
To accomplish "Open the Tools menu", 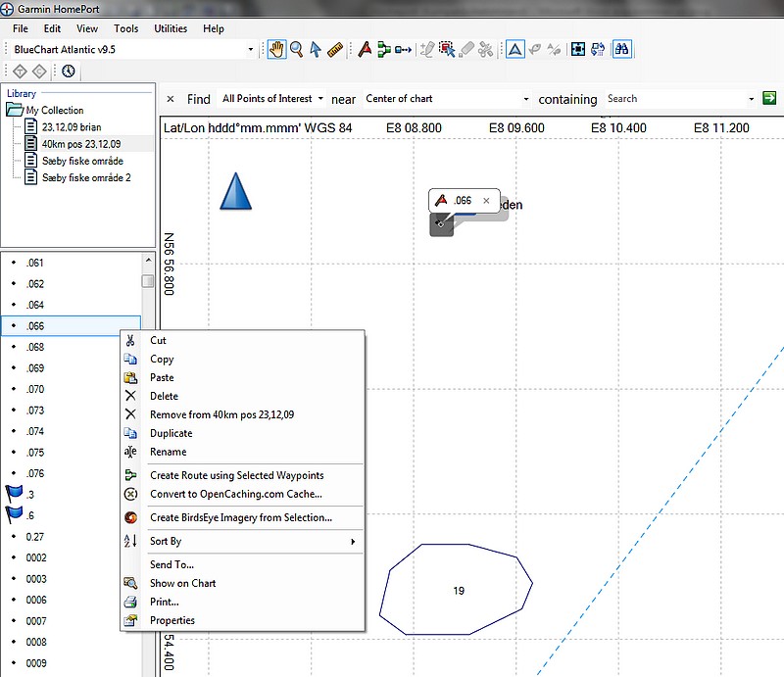I will point(126,28).
